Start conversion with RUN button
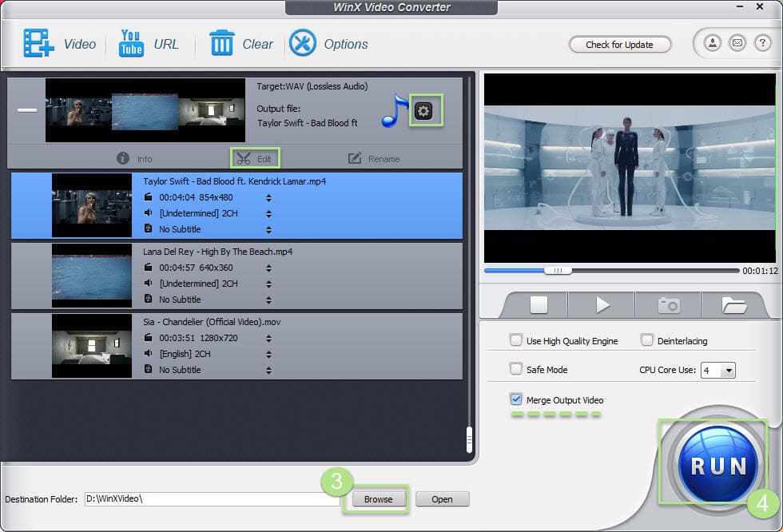 point(717,465)
